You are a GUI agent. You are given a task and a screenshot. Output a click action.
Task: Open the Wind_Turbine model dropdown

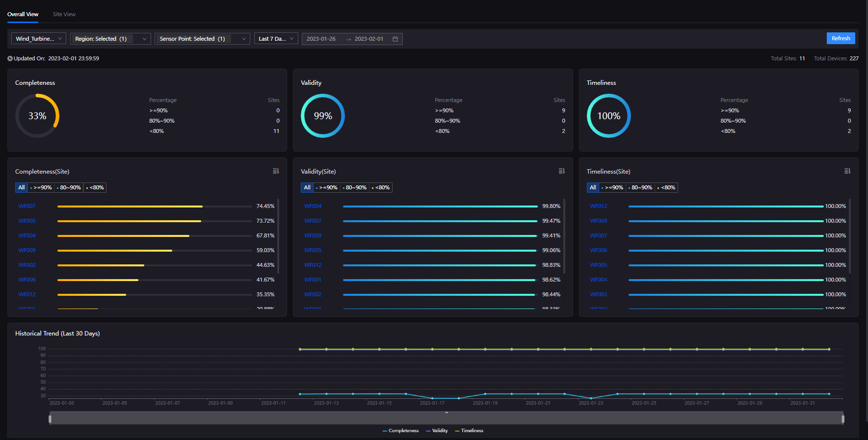click(39, 39)
